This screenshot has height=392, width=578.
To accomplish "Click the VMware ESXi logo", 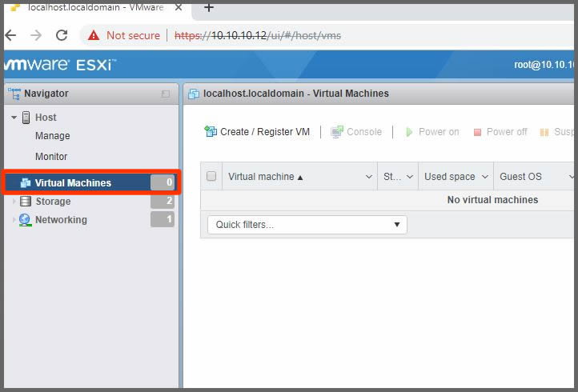I will (x=59, y=65).
